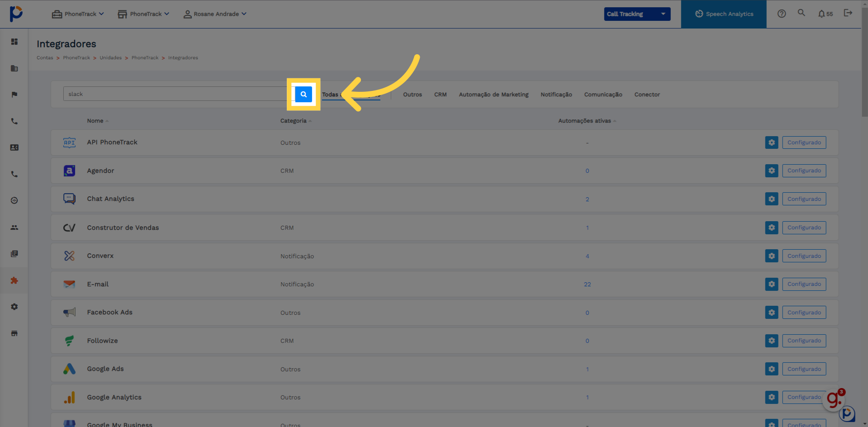Select the Chat Analytics row name
This screenshot has height=427, width=868.
(110, 199)
